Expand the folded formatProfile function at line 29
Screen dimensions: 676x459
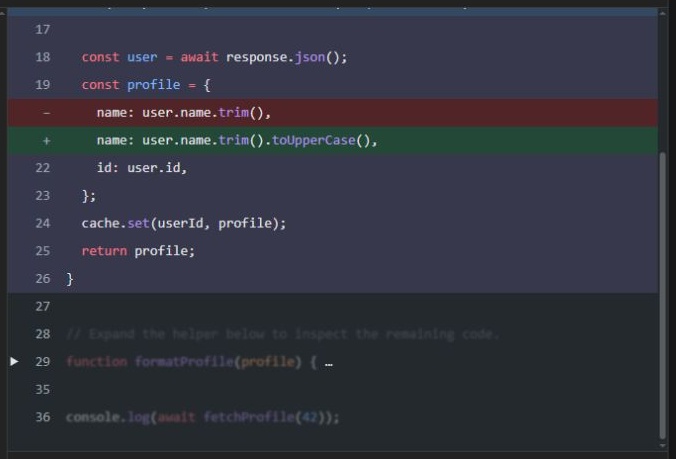[14, 361]
